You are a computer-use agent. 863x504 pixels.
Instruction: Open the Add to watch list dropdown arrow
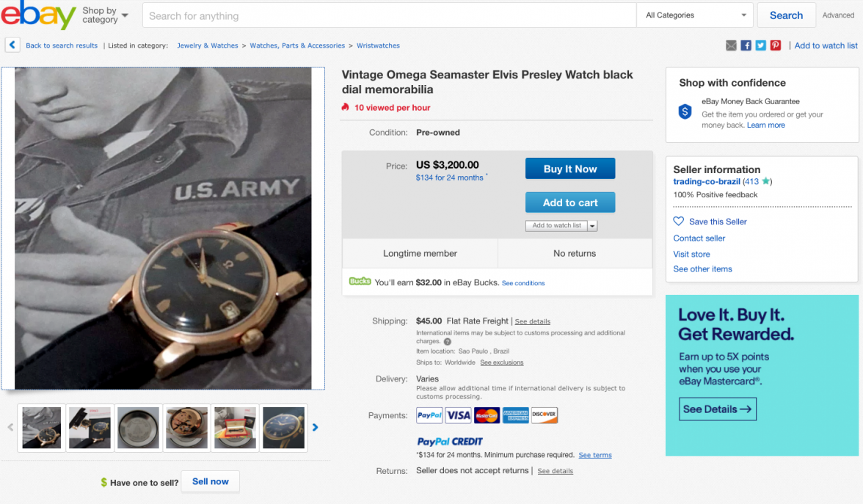(x=592, y=226)
